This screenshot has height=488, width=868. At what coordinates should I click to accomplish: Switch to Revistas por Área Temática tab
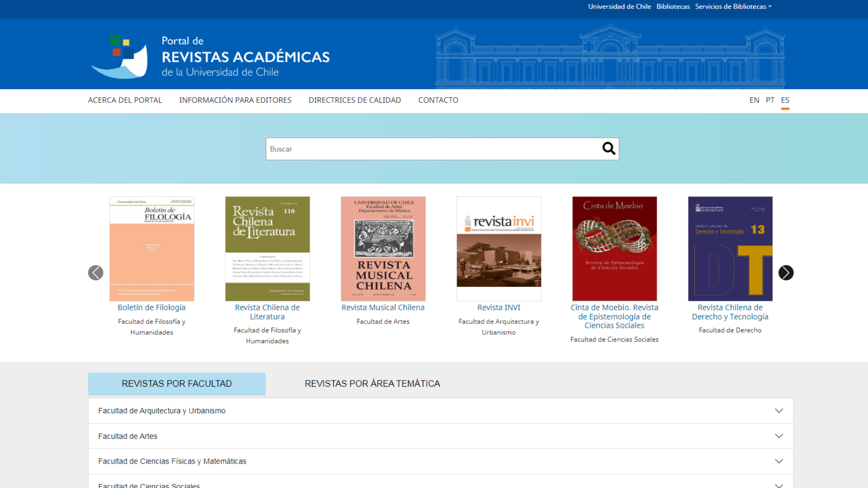pos(372,384)
